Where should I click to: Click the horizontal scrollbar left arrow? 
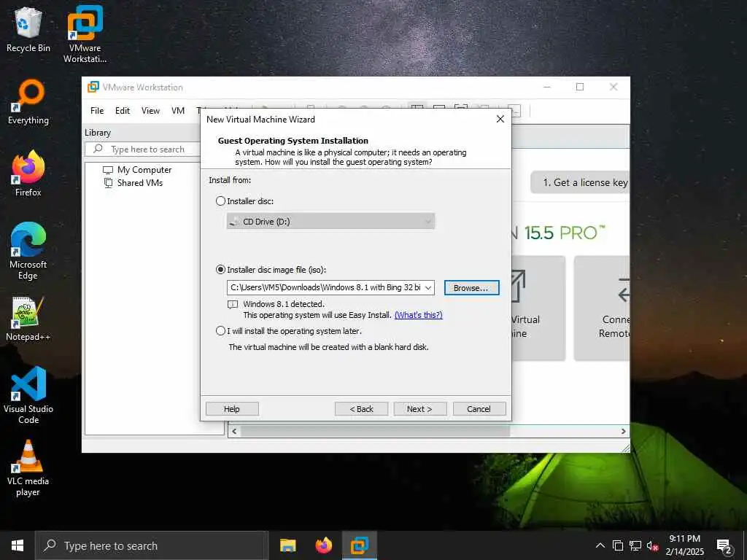[x=234, y=431]
